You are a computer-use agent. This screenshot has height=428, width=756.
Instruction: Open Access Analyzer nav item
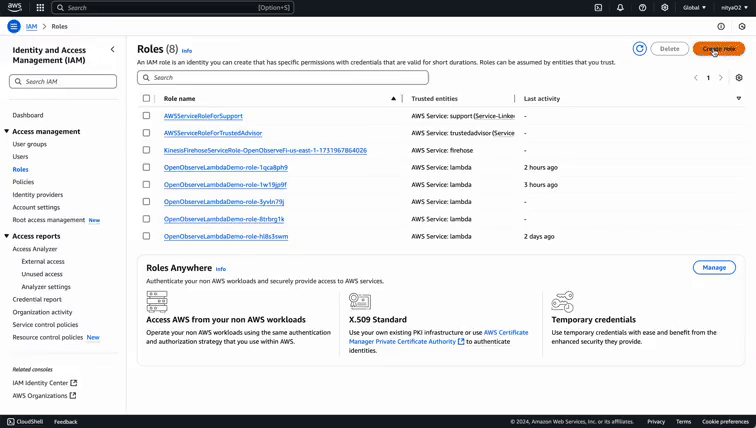35,249
